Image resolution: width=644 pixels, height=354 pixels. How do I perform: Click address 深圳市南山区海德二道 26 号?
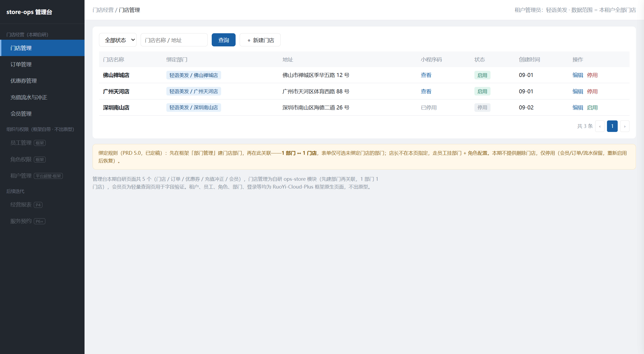pos(316,108)
